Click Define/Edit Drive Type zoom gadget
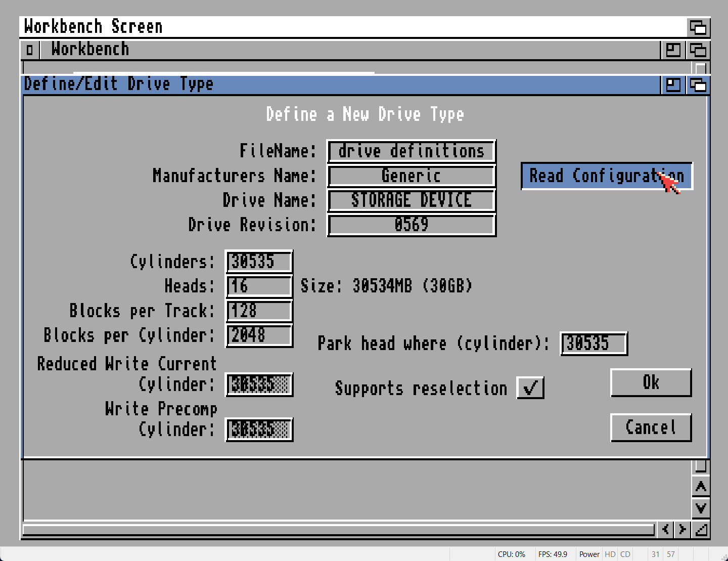 click(x=673, y=85)
